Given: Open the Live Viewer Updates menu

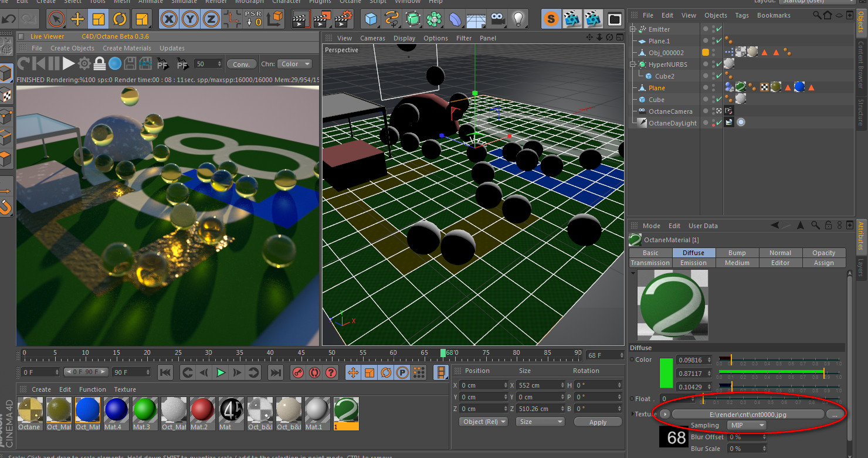Looking at the screenshot, I should click(x=172, y=48).
